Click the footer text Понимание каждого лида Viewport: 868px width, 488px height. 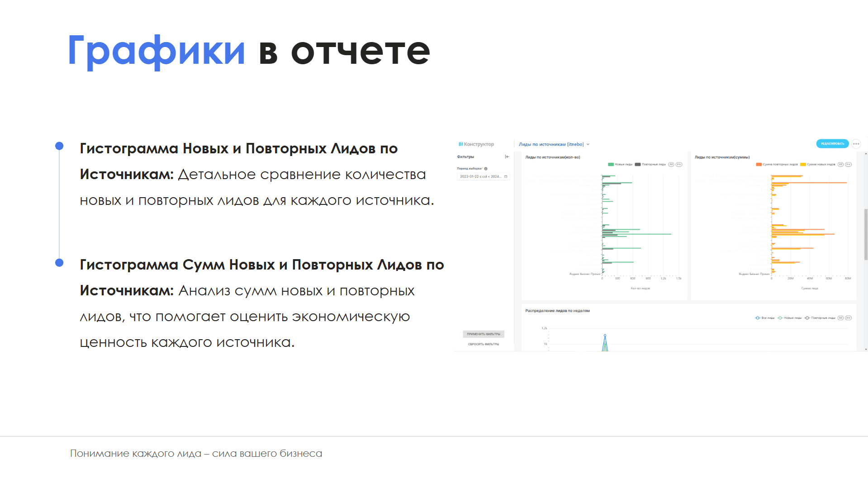[x=196, y=454]
